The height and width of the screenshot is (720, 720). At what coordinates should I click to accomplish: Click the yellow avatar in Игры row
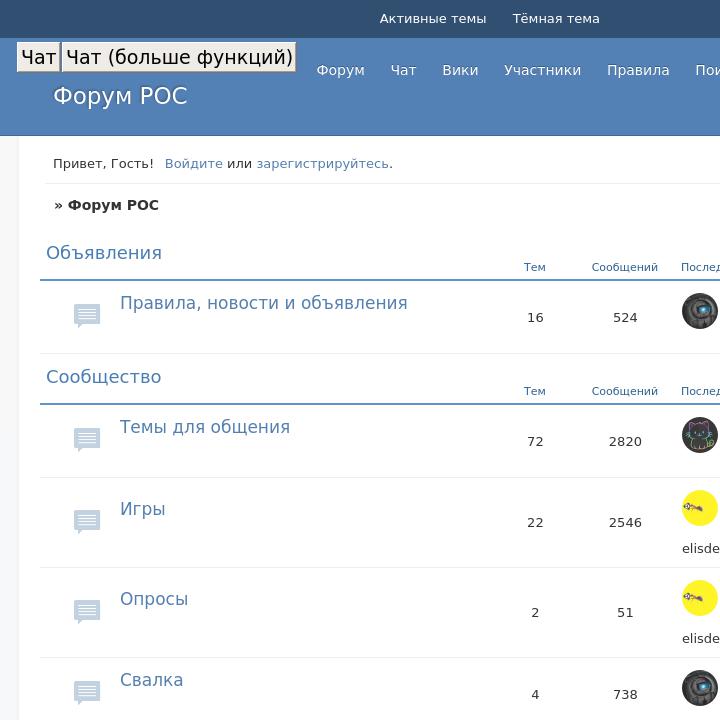[x=699, y=508]
